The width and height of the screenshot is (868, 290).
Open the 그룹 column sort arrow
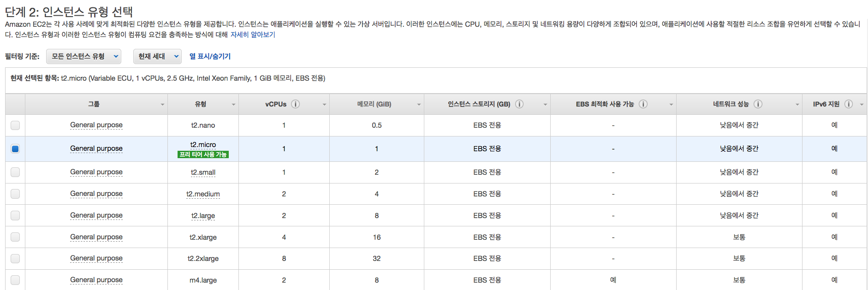[162, 105]
